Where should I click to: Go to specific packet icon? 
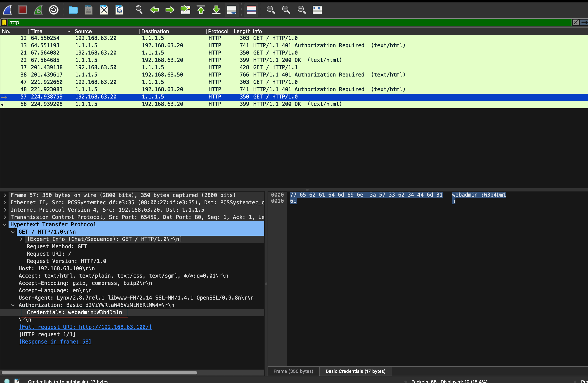[186, 10]
